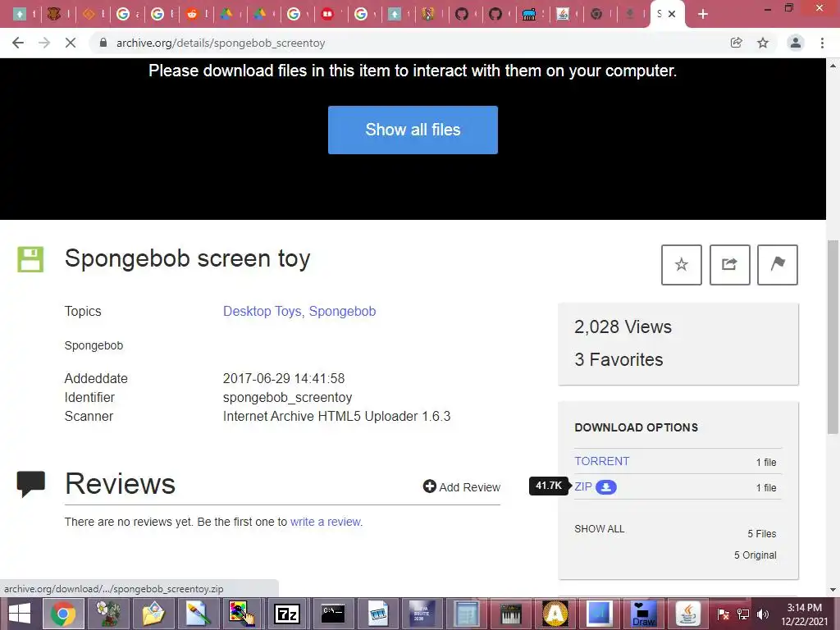The width and height of the screenshot is (840, 630).
Task: Click the scrollbar down arrow
Action: [x=833, y=590]
